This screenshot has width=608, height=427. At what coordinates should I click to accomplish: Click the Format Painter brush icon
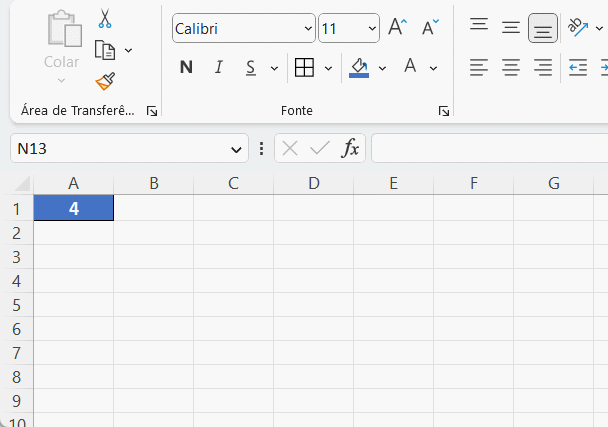105,81
